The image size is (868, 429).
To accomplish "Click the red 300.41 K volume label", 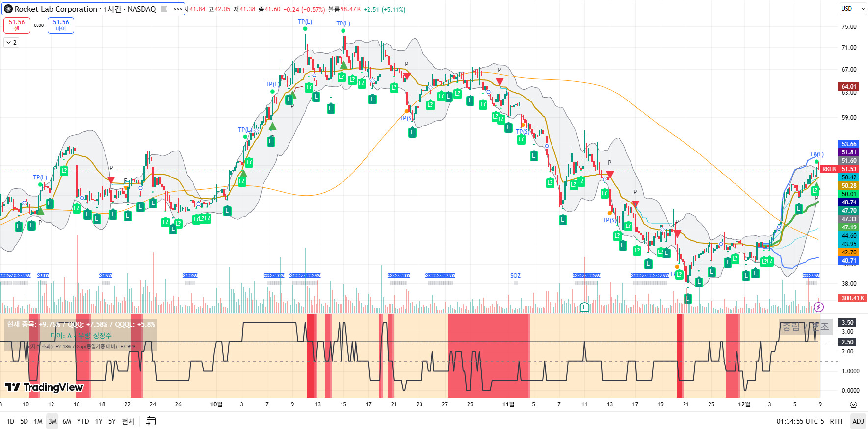I will point(853,298).
